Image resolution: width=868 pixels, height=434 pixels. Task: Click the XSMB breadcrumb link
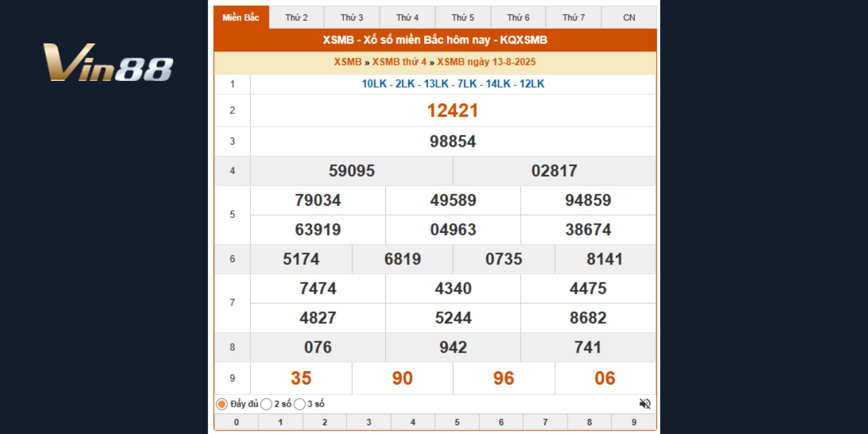pos(348,62)
